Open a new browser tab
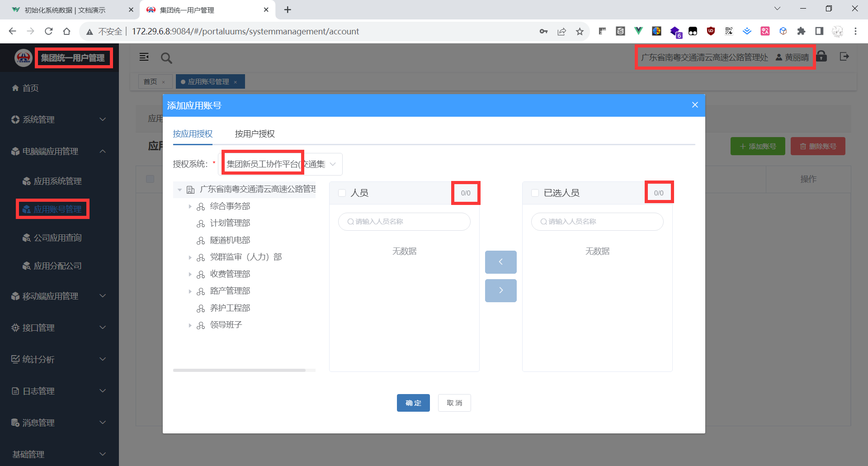This screenshot has height=466, width=868. click(x=288, y=10)
